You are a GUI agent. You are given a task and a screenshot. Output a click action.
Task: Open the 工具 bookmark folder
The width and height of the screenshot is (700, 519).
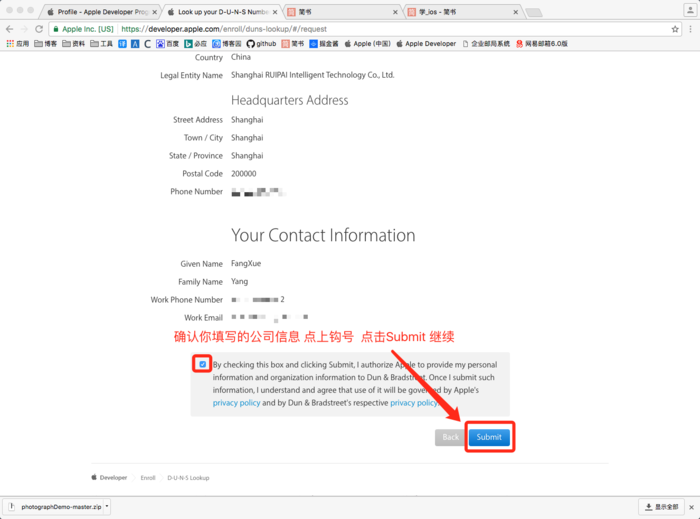[x=101, y=43]
